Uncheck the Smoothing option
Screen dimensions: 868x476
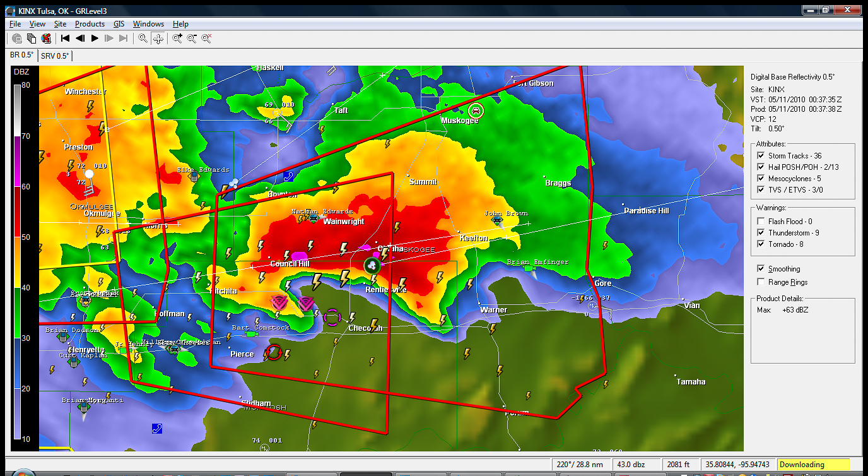click(x=761, y=269)
